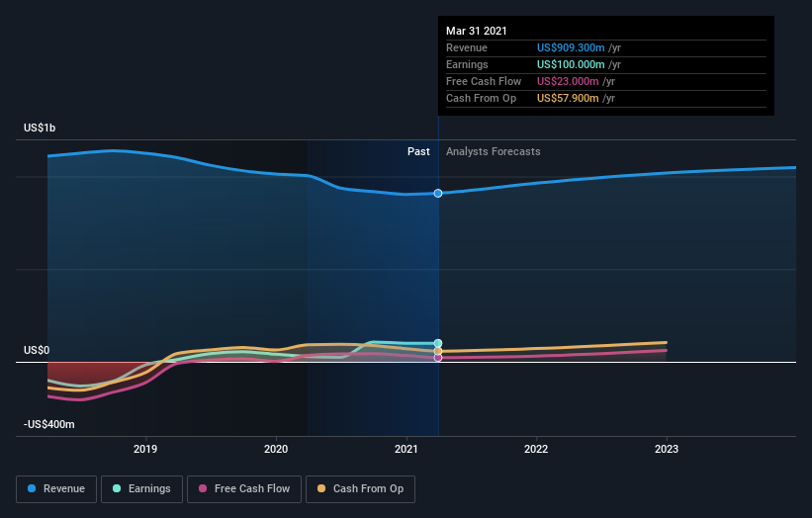Click the pink Free Cash Flow data marker
812x518 pixels.
click(438, 358)
